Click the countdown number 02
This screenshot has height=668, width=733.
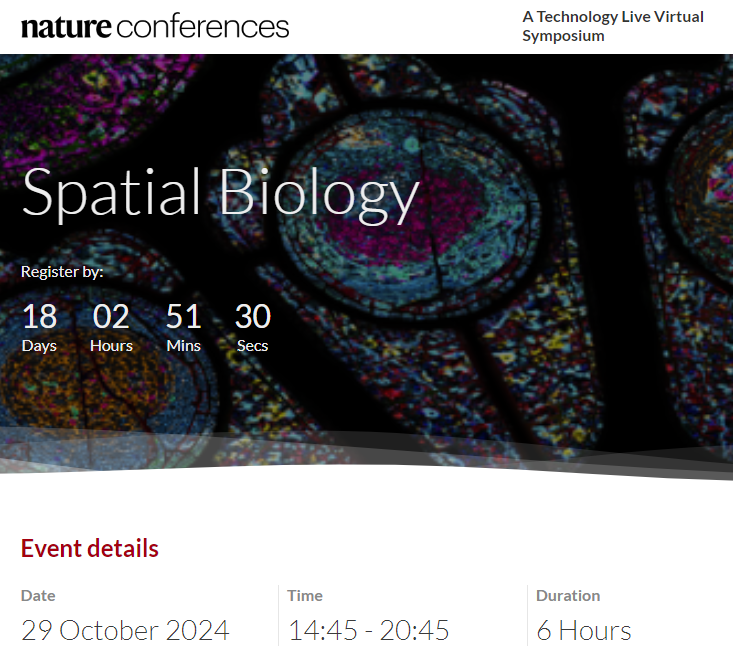pyautogui.click(x=111, y=317)
